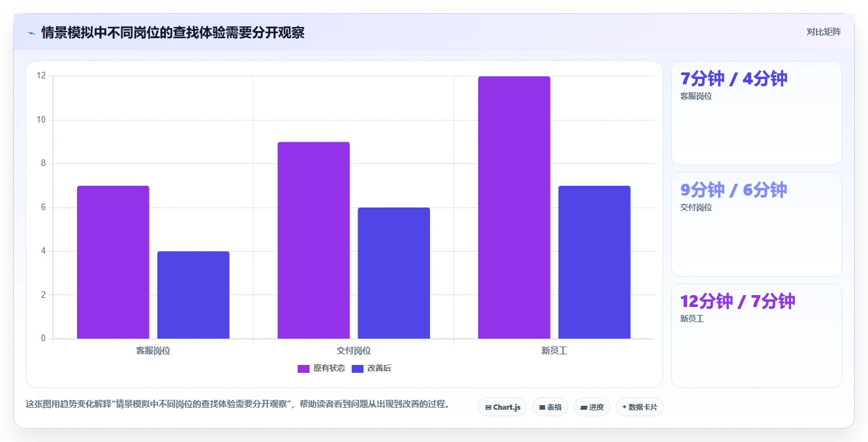This screenshot has width=868, height=442.
Task: Click the purple 客服岗位 bar at 7
Action: [113, 262]
